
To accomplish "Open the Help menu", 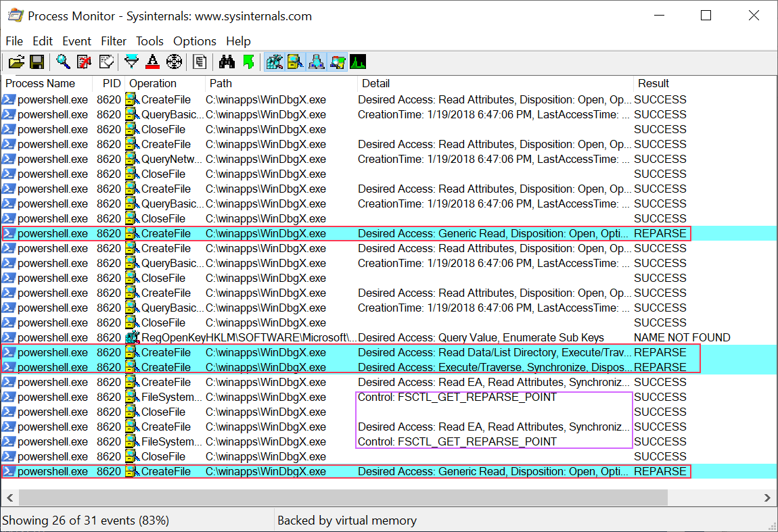I will [238, 41].
